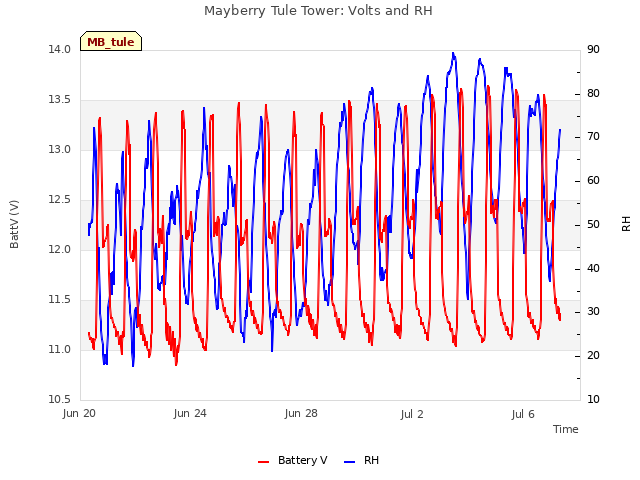The height and width of the screenshot is (480, 640).
Task: Click the 70 right axis value
Action: 593,137
